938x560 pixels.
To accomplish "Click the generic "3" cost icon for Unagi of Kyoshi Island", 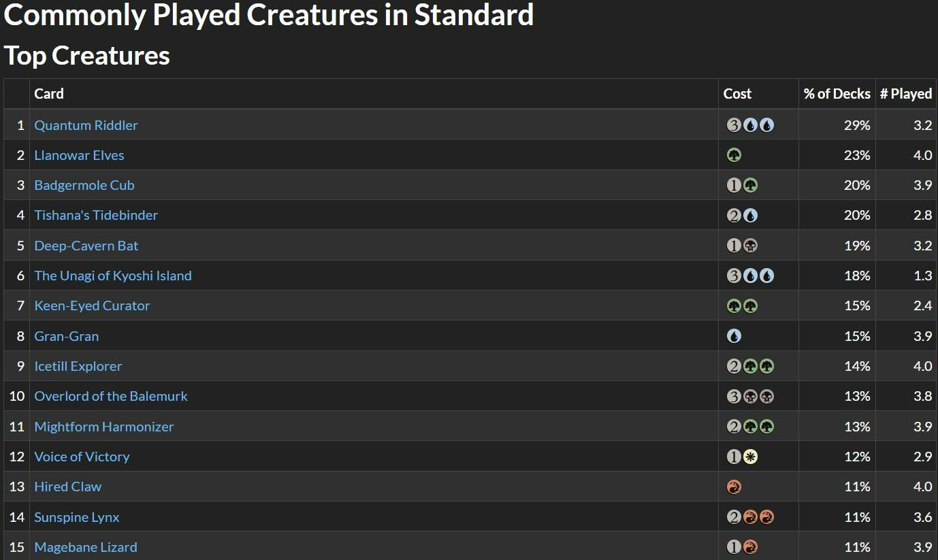I will pyautogui.click(x=734, y=276).
